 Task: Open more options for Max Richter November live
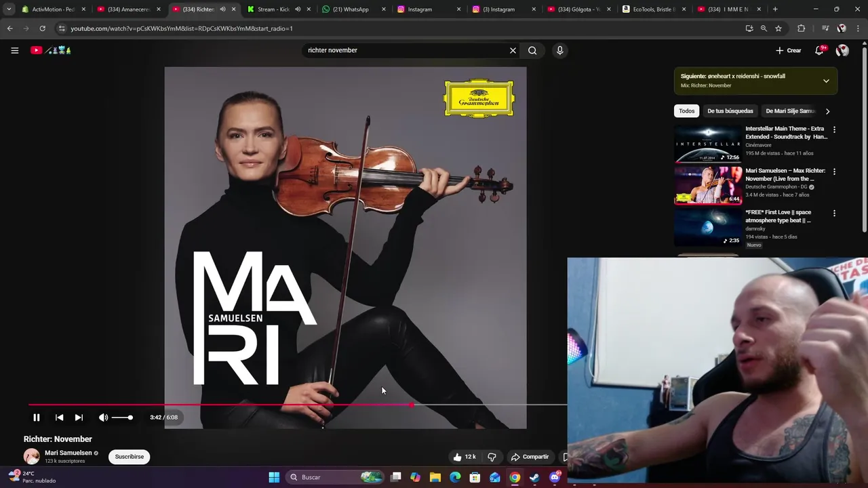pos(834,171)
